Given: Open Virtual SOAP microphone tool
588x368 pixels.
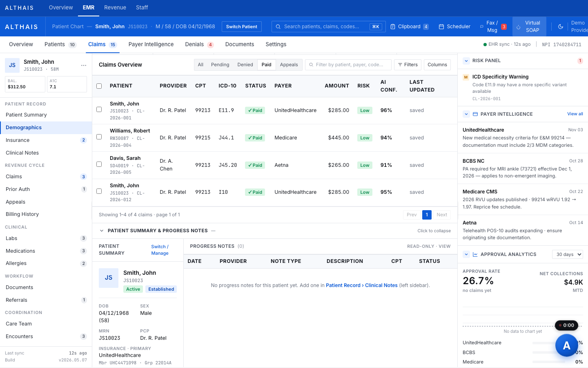Looking at the screenshot, I should click(529, 27).
